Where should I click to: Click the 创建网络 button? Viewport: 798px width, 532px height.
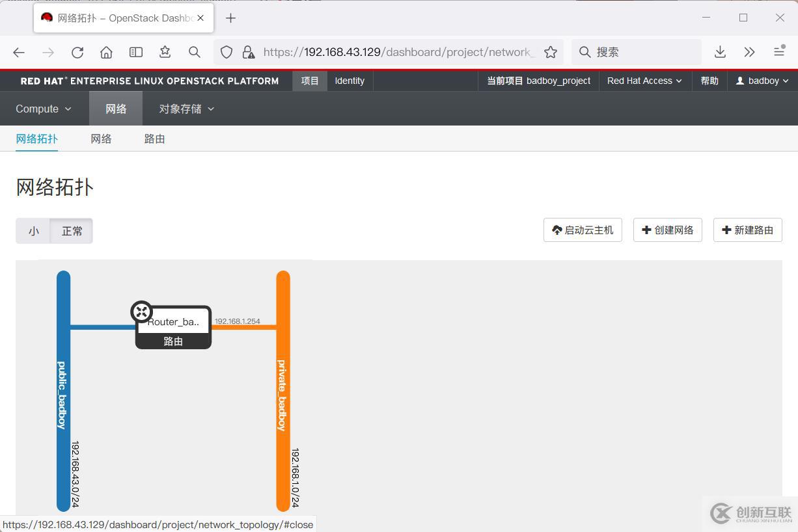click(668, 230)
